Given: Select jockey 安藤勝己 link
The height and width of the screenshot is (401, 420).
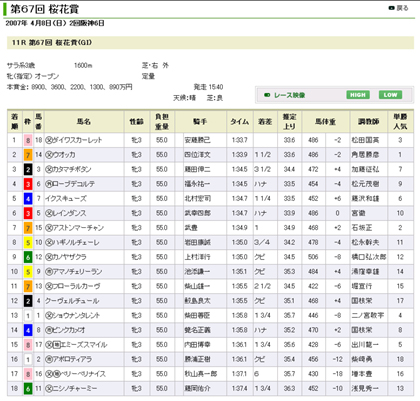Looking at the screenshot, I should [197, 140].
